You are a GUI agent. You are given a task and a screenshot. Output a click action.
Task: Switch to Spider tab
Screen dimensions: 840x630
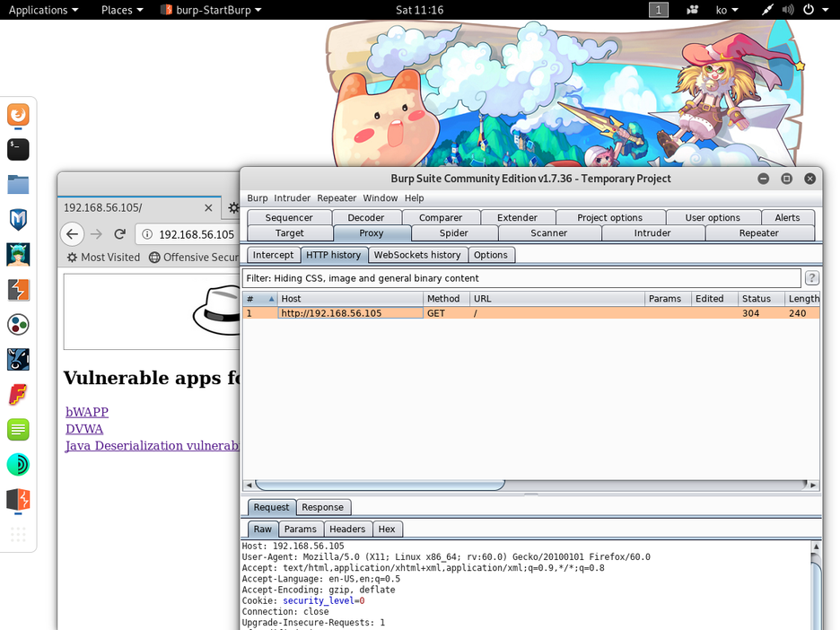coord(454,233)
